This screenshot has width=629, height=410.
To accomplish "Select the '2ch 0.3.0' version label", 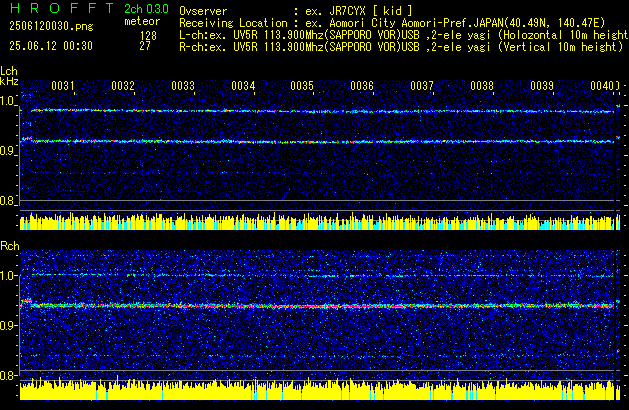I will point(146,9).
